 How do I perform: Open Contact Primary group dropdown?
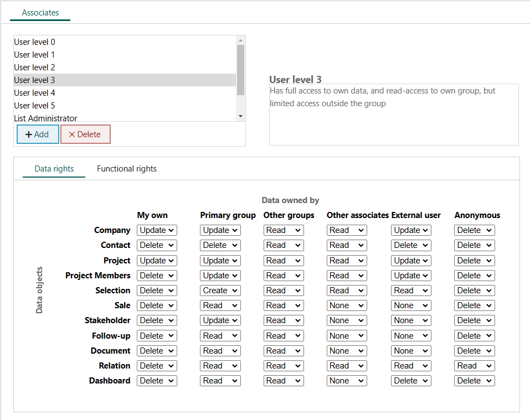click(220, 245)
